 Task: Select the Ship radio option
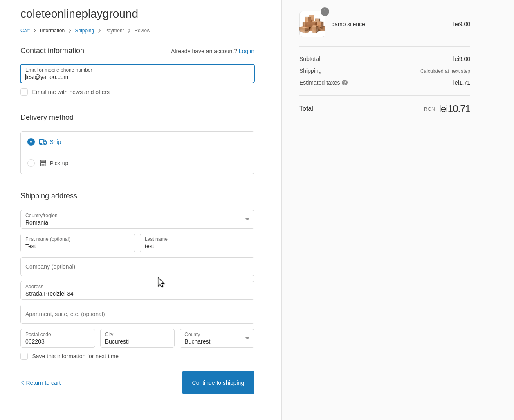[31, 142]
